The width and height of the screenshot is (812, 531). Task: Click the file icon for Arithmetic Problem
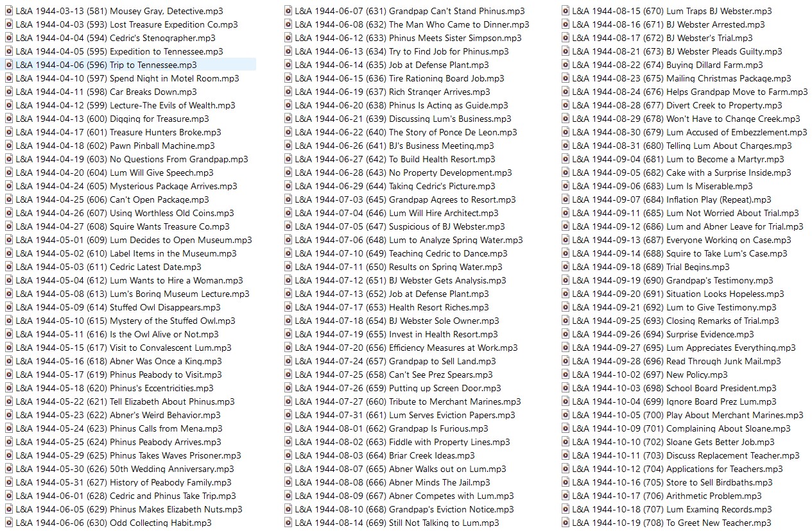pos(566,496)
